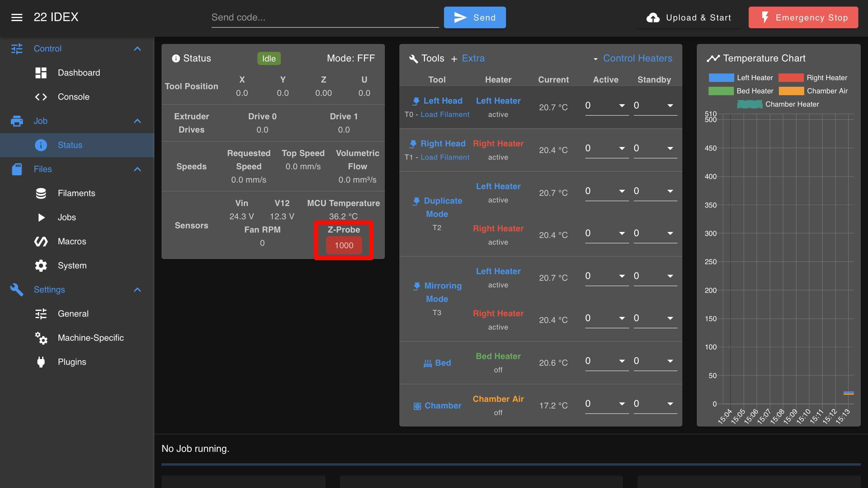
Task: Click the Z-Probe 1000 value chip
Action: coord(344,246)
